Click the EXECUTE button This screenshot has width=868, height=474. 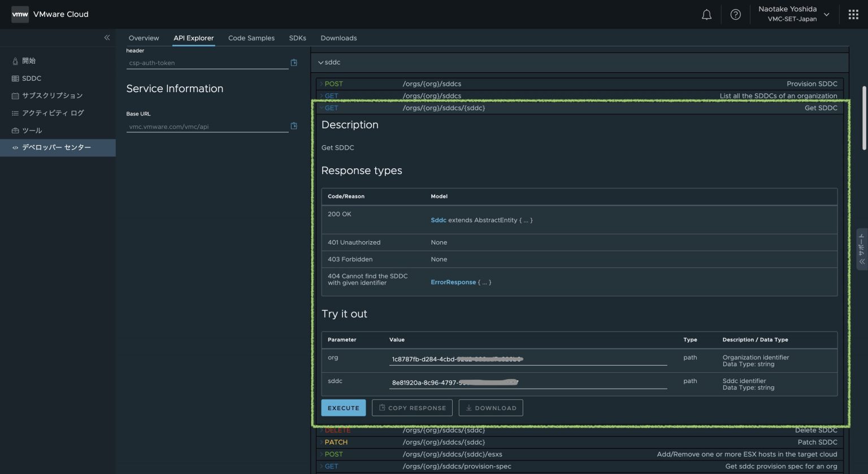[343, 407]
